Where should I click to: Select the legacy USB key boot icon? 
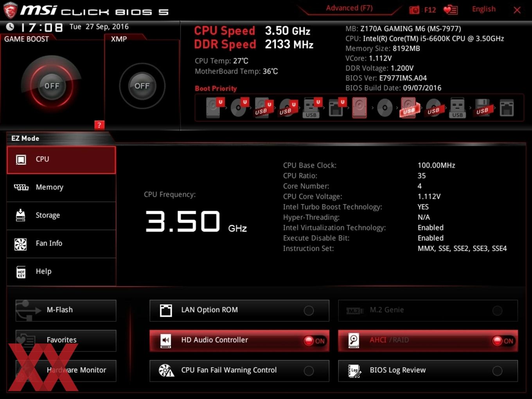pyautogui.click(x=457, y=108)
